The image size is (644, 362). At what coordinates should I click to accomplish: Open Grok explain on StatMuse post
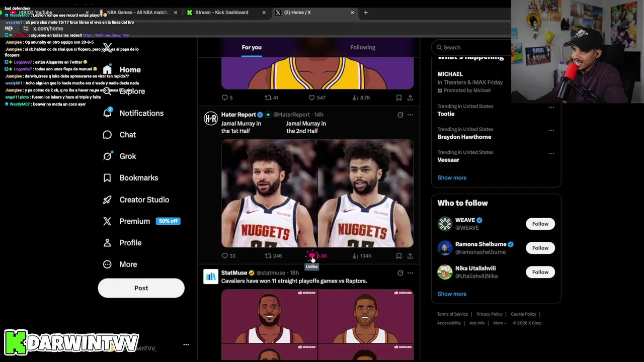[x=400, y=273]
